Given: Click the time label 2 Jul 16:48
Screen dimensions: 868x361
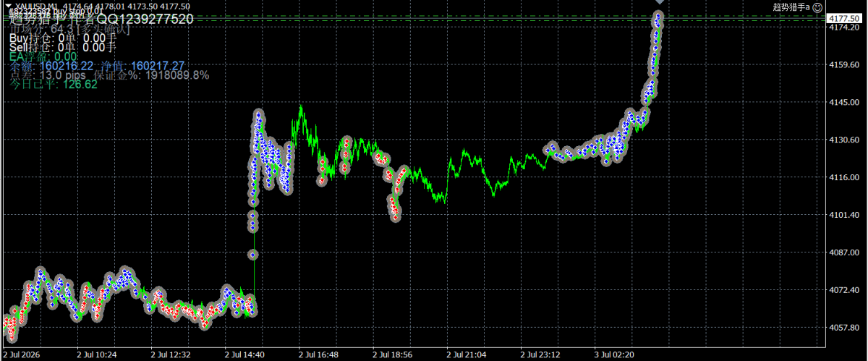Looking at the screenshot, I should 319,355.
